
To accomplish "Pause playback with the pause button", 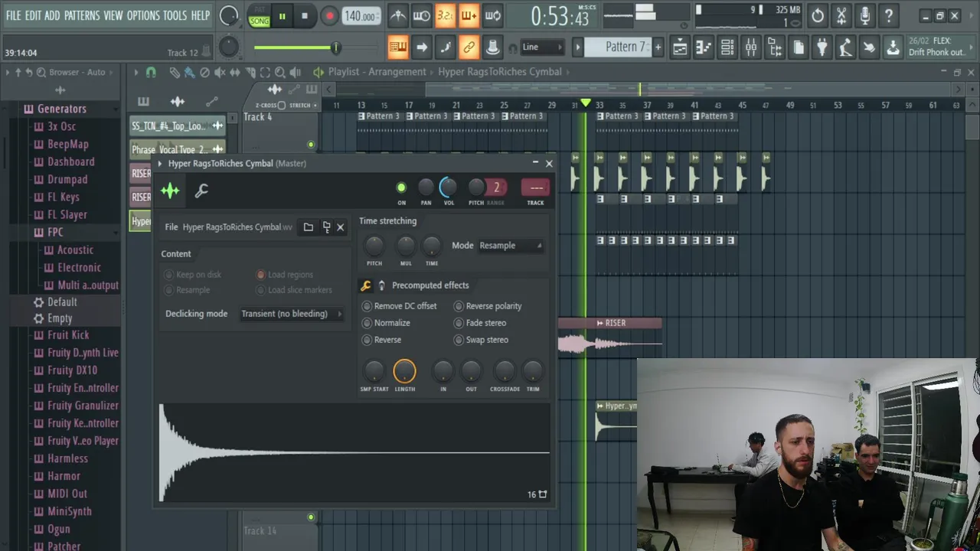I will [282, 16].
